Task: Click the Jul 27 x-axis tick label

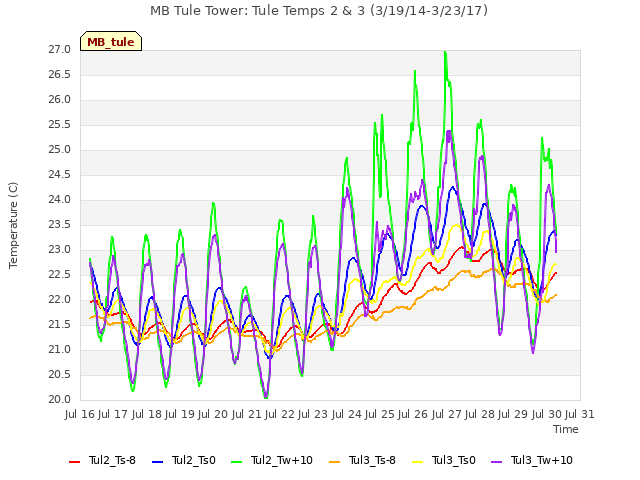Action: [x=446, y=414]
